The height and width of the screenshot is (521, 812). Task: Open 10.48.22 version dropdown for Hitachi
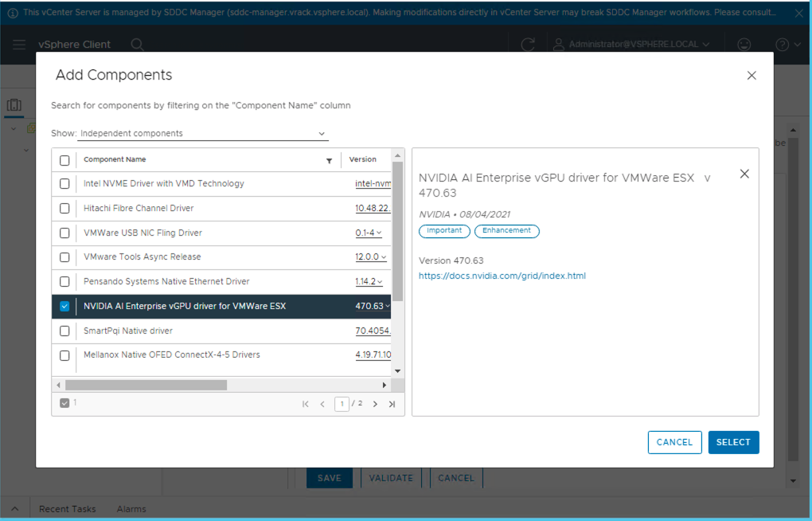click(373, 209)
